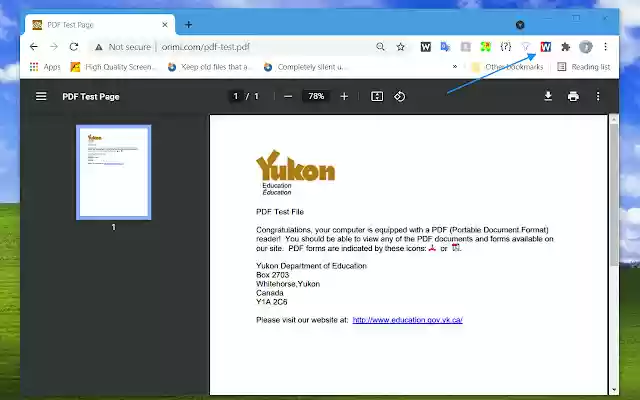Rotate the PDF counterclockwise
This screenshot has height=400, width=640.
pos(400,96)
